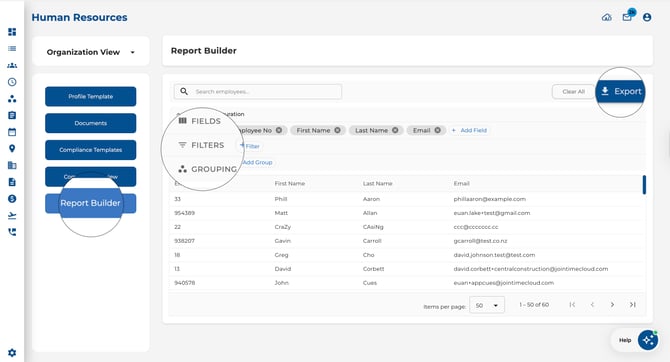
Task: Open the calendar sidebar icon
Action: 12,132
